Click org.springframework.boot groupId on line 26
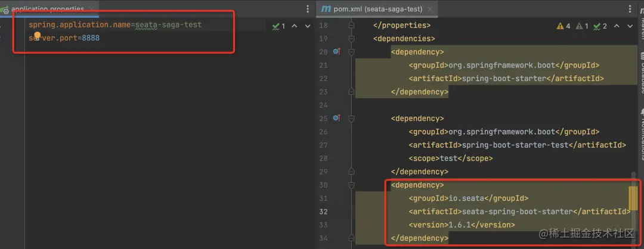Viewport: 644px width, 249px height. tap(501, 132)
